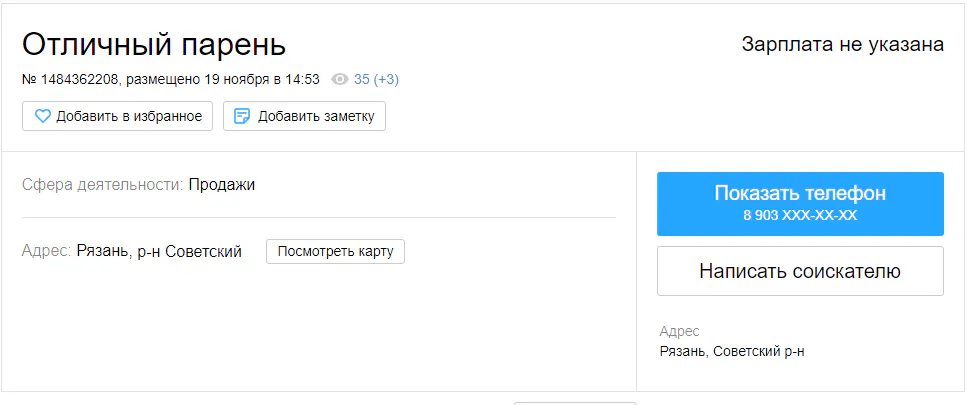Select the Продажи field value
967x405 pixels.
221,184
